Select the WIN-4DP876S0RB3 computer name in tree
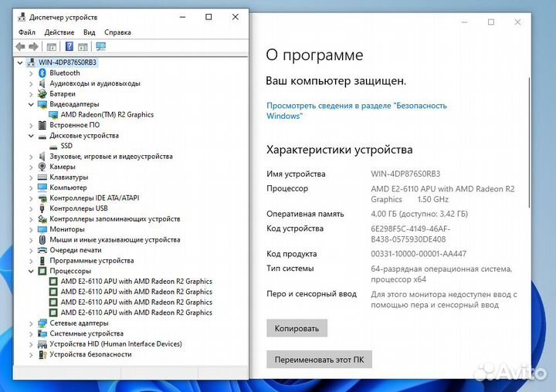 (67, 63)
